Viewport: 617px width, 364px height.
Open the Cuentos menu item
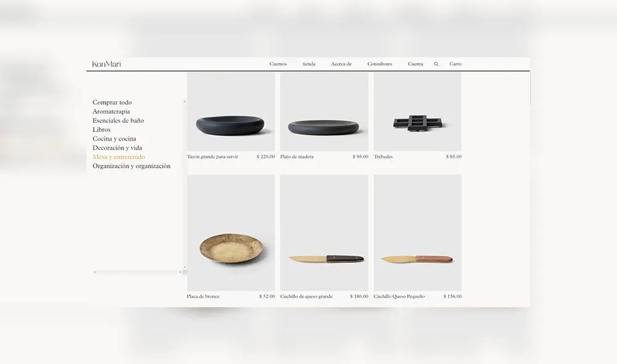[x=278, y=64]
